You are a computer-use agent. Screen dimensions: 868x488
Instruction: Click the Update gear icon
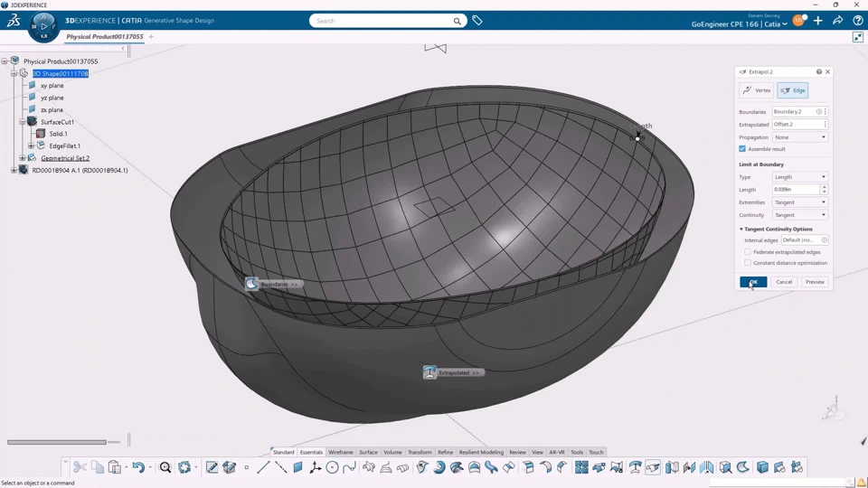pyautogui.click(x=184, y=467)
